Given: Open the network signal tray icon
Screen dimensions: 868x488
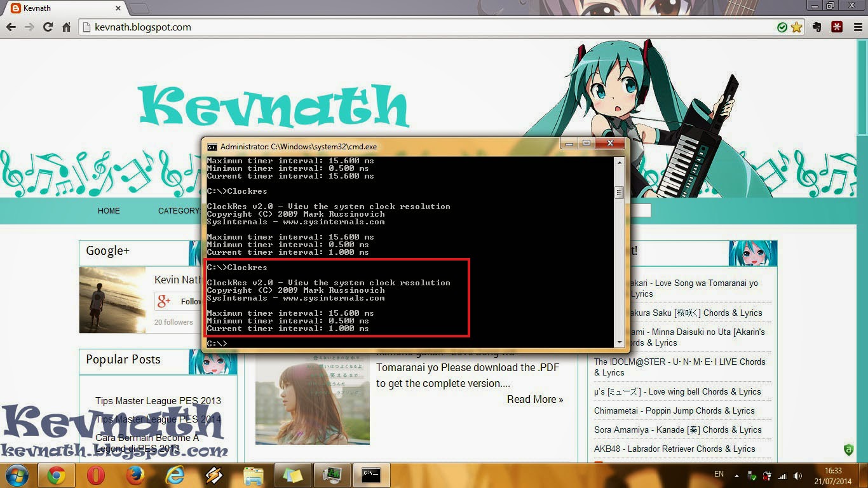Looking at the screenshot, I should 782,476.
